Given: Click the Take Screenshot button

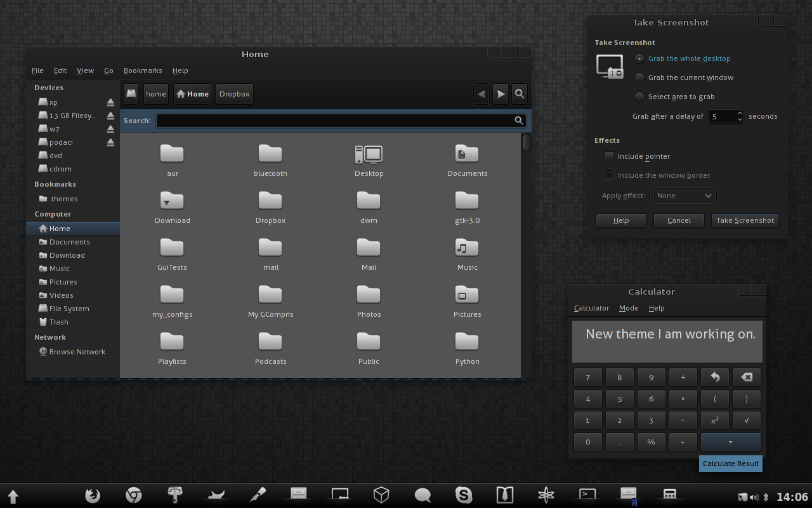Looking at the screenshot, I should pos(745,220).
